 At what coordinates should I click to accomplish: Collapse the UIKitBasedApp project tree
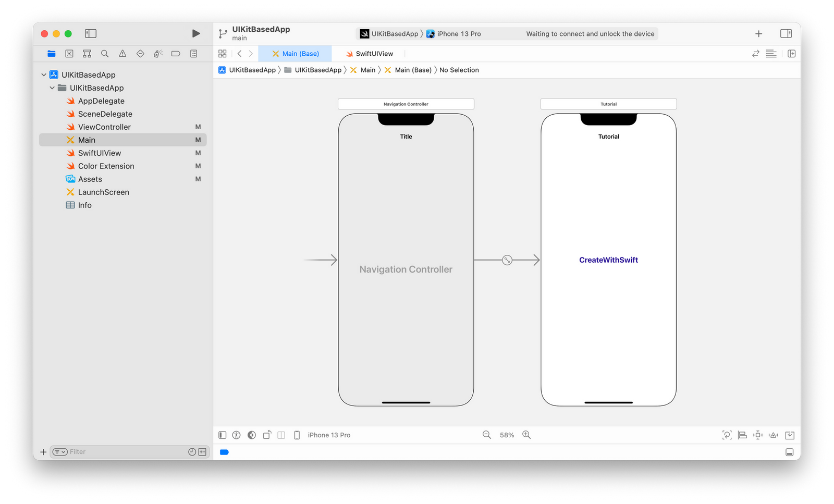pos(44,75)
